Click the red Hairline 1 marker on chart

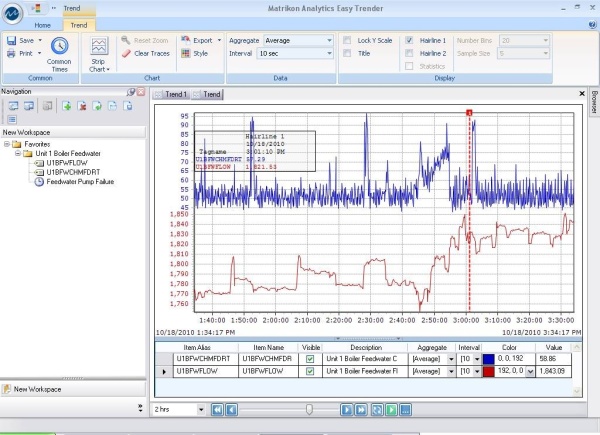click(x=469, y=112)
